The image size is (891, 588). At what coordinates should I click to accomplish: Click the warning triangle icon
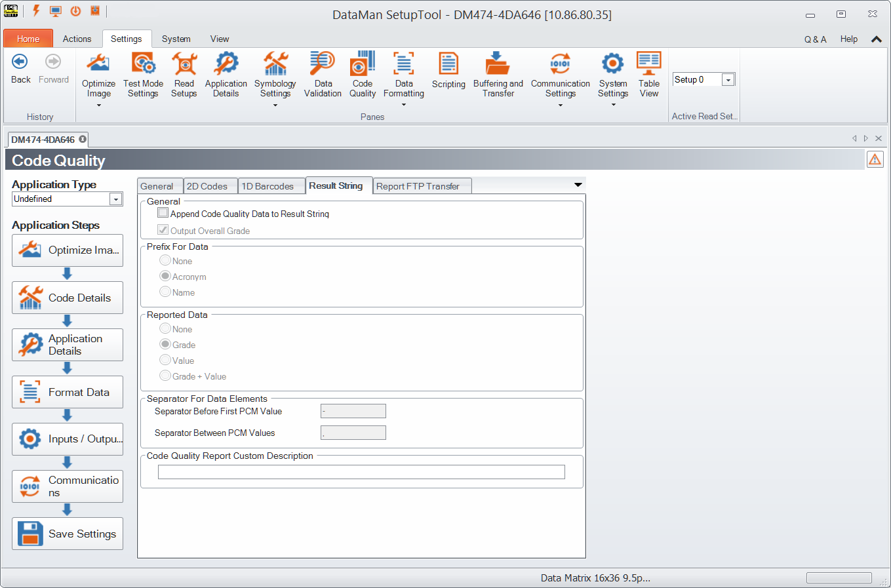pyautogui.click(x=875, y=159)
